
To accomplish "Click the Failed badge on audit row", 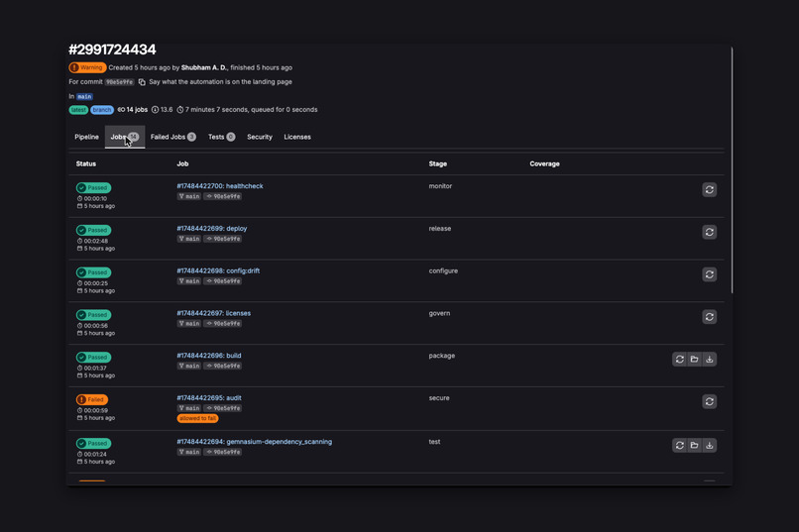I will coord(92,399).
